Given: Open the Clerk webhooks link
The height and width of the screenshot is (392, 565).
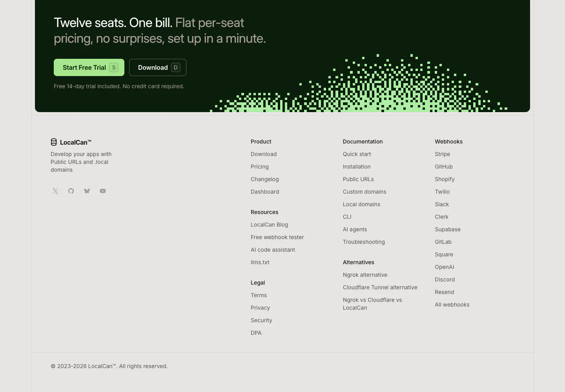Looking at the screenshot, I should [441, 217].
